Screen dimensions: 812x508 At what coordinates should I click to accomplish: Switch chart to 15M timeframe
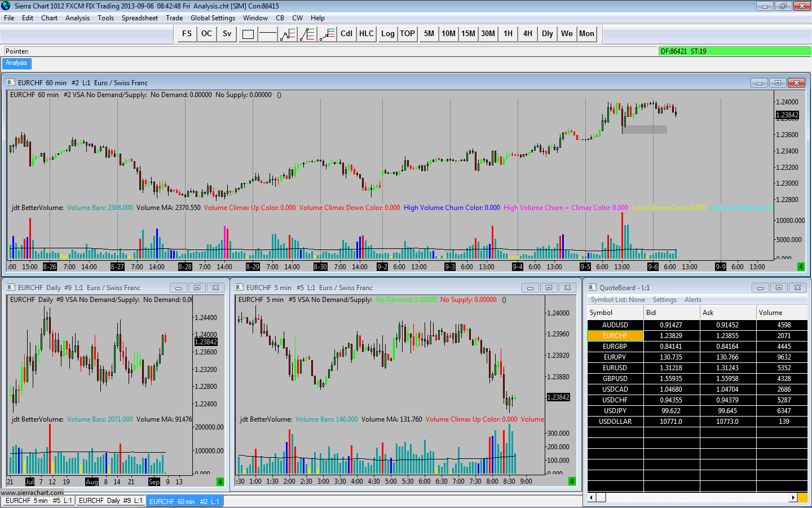coord(468,34)
